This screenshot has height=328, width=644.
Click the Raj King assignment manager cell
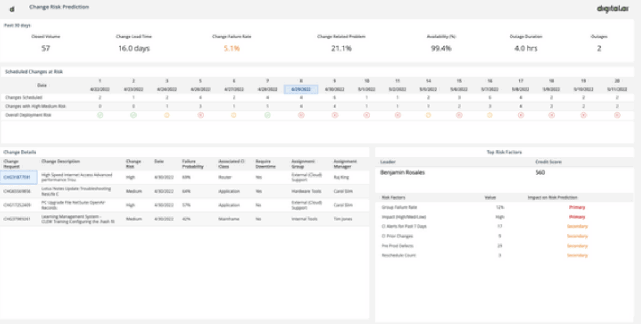pos(340,178)
